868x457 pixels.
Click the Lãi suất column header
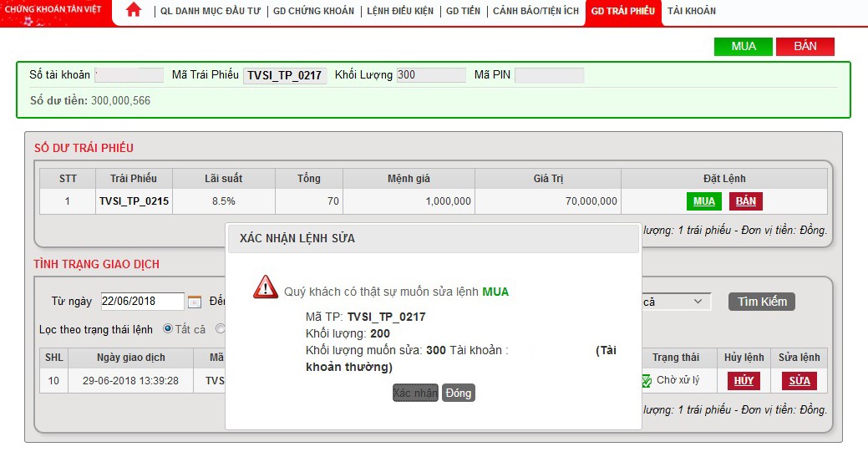tap(224, 179)
